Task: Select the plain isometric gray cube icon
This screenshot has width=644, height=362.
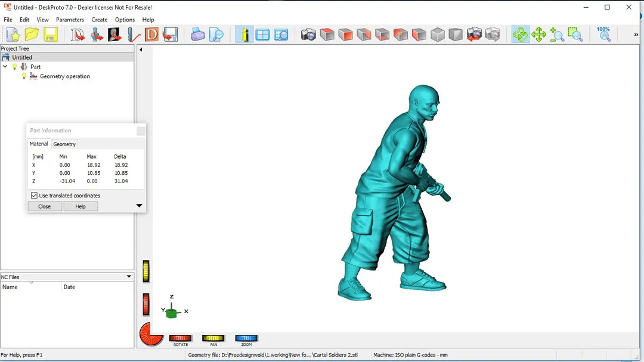Action: [438, 35]
